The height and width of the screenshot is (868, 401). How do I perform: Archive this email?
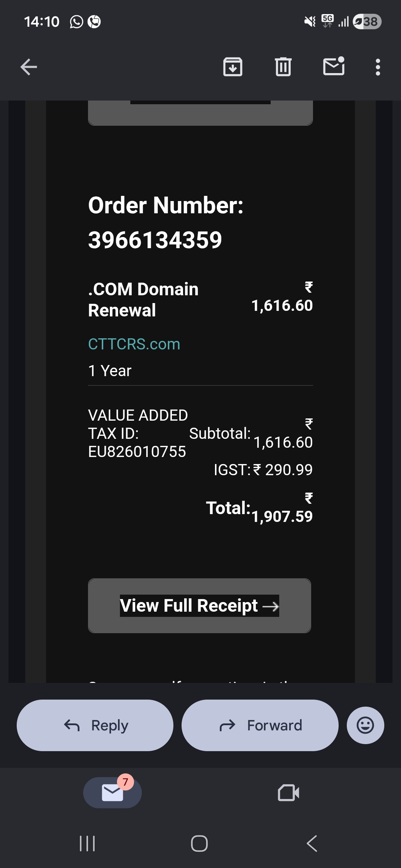point(233,67)
